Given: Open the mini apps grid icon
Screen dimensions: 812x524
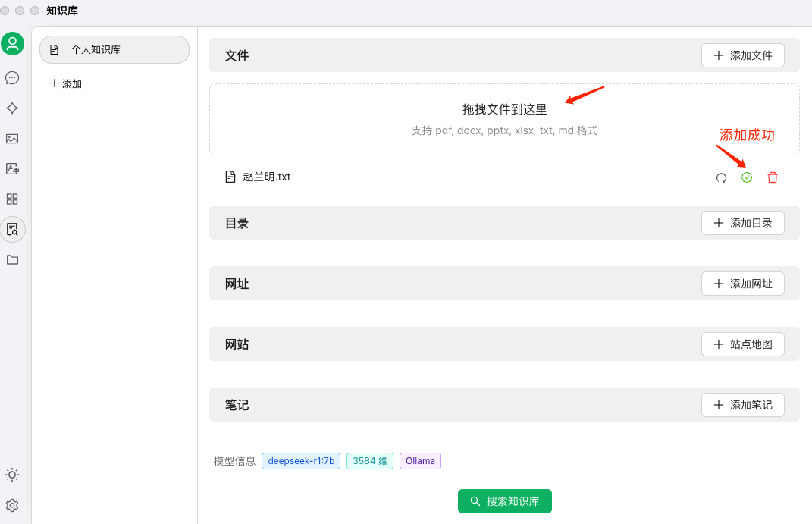Looking at the screenshot, I should click(12, 199).
